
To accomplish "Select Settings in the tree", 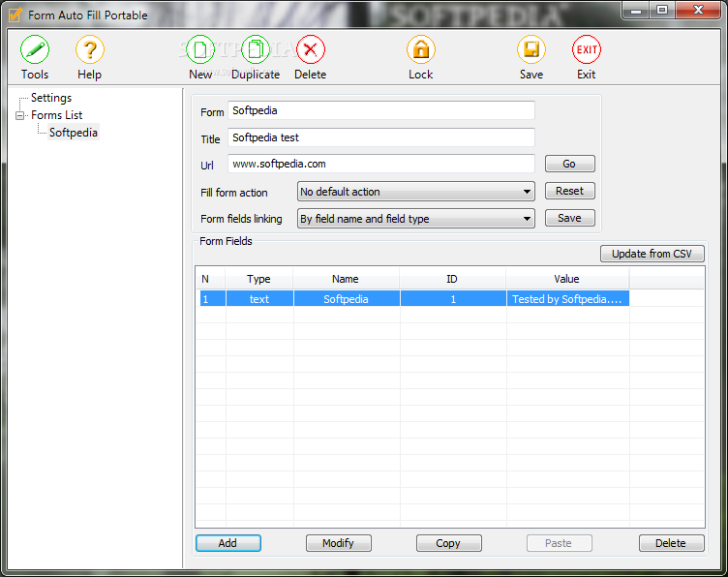I will [51, 98].
